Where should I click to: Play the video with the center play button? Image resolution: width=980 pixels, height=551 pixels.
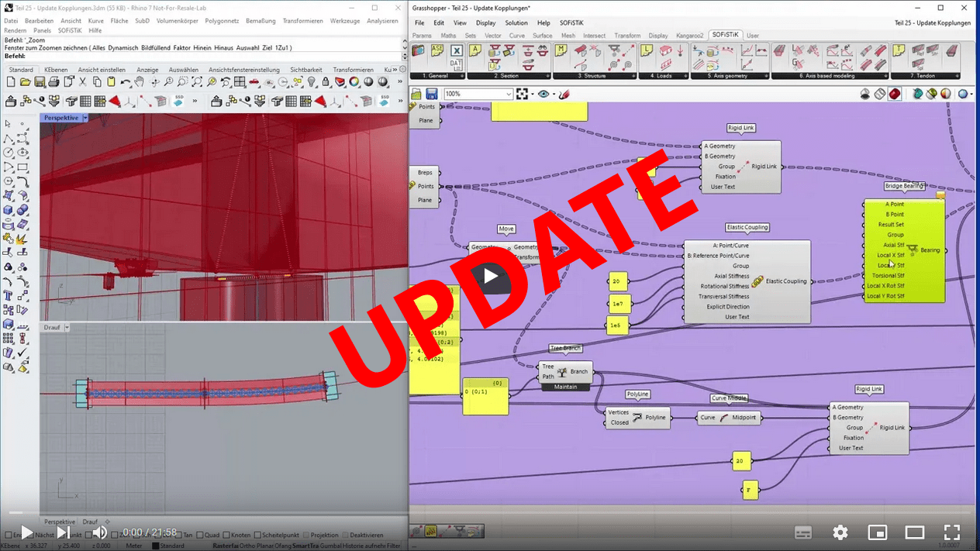point(490,276)
